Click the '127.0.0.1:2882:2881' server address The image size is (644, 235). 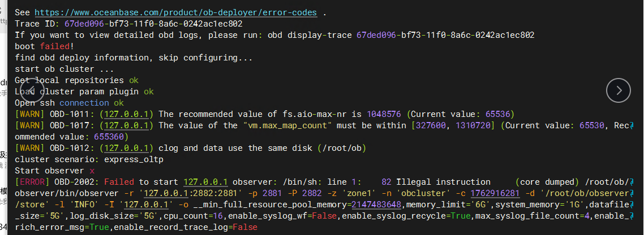point(187,193)
